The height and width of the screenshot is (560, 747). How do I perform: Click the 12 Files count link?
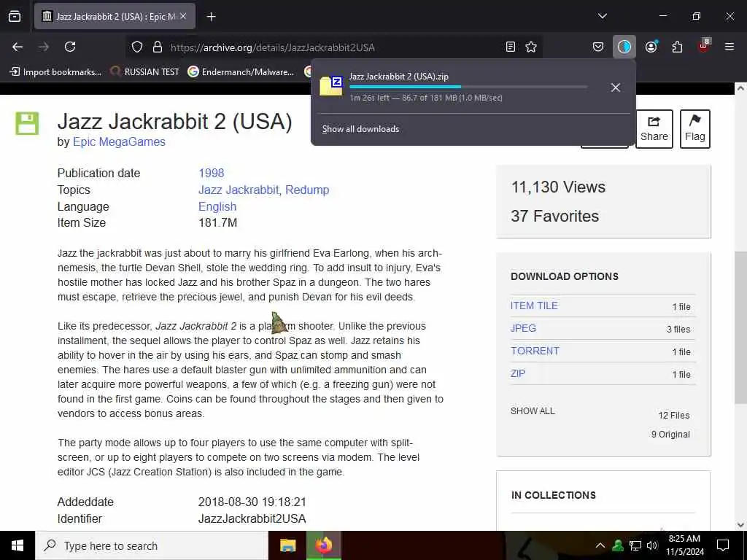(673, 415)
